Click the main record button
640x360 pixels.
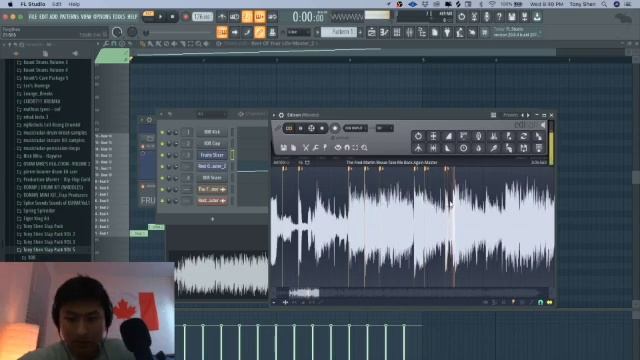point(185,17)
